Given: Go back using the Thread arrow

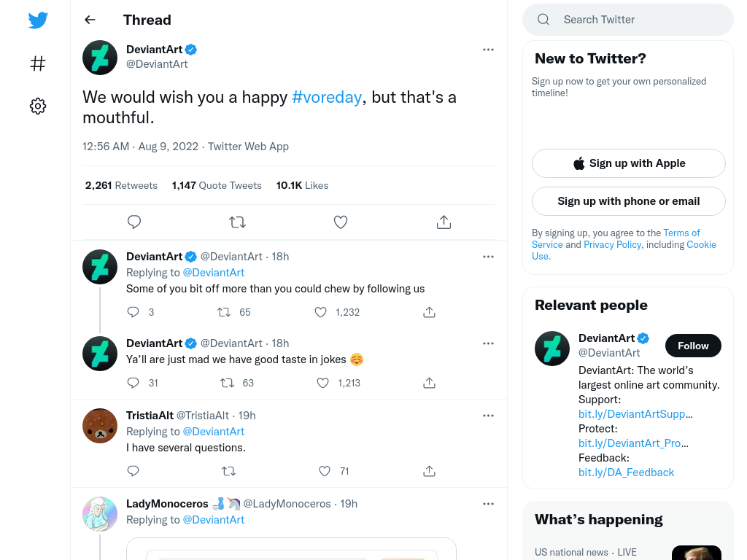Looking at the screenshot, I should (90, 20).
